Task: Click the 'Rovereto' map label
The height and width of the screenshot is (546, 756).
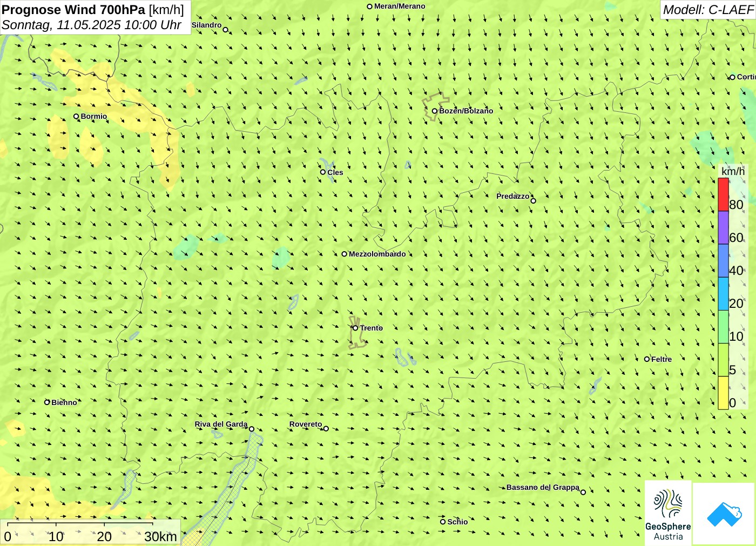Action: click(x=306, y=424)
